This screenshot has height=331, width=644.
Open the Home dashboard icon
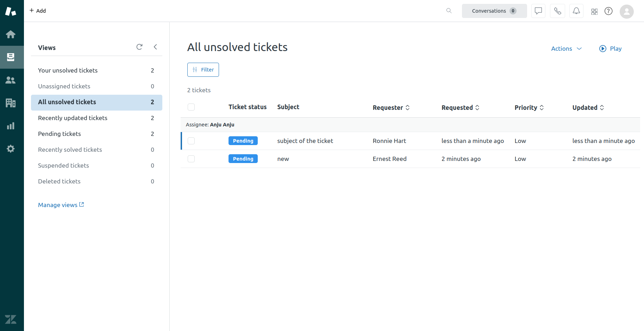[x=11, y=34]
